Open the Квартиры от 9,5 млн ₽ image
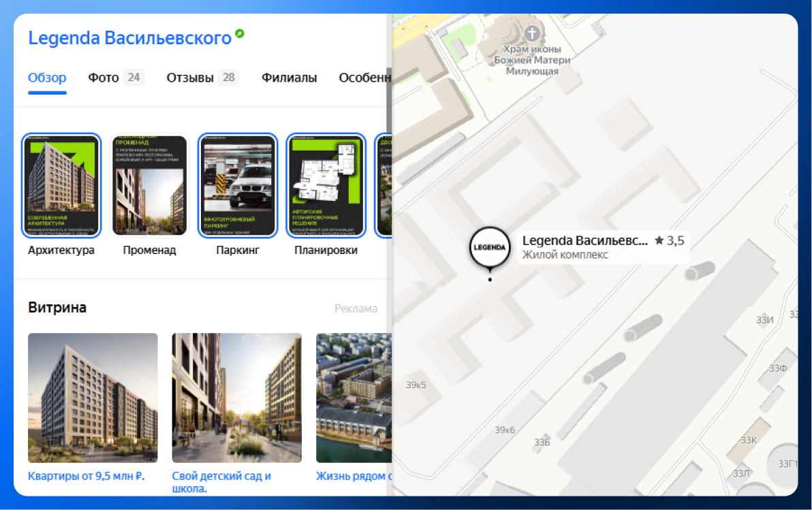Screen dimensions: 812x510 pos(93,398)
